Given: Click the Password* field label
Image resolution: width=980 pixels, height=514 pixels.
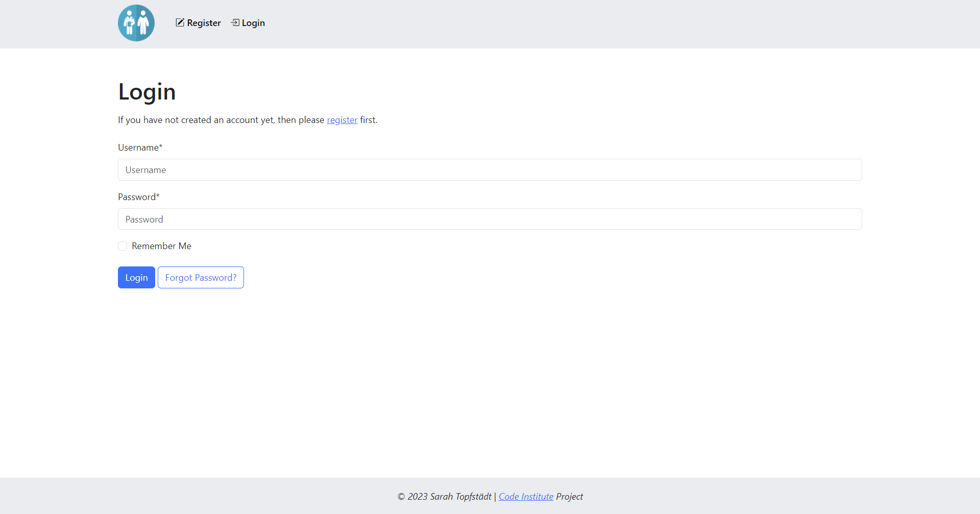Looking at the screenshot, I should point(139,197).
